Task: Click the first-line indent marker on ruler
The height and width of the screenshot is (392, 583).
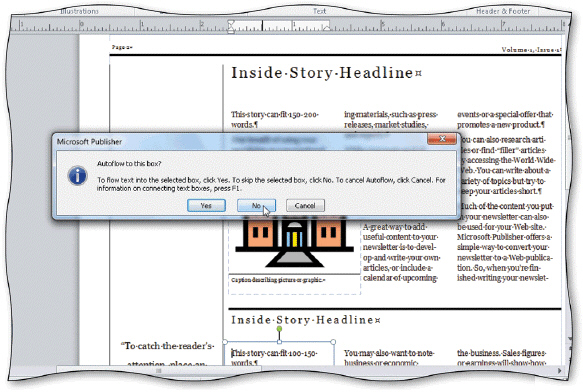Action: click(231, 24)
